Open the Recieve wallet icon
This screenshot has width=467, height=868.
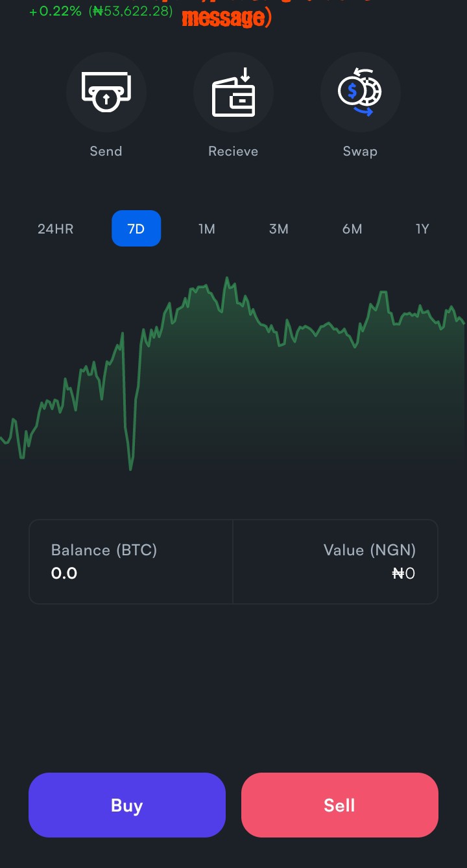point(233,92)
